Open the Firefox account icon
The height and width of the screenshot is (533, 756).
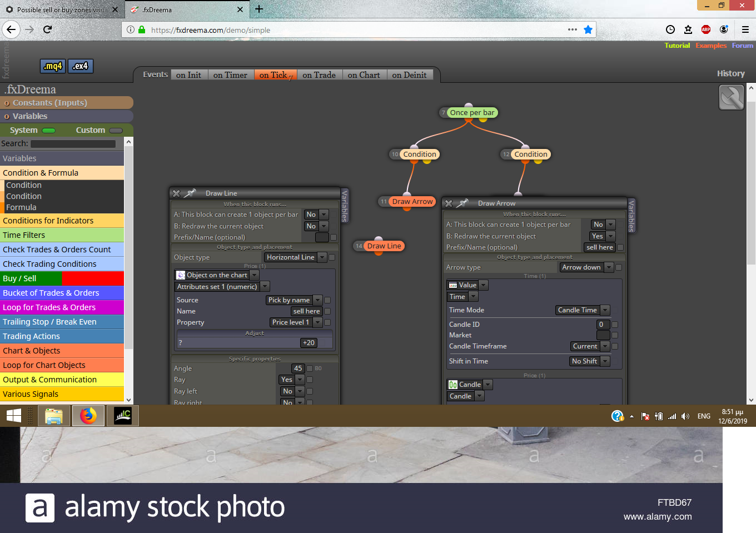point(724,29)
